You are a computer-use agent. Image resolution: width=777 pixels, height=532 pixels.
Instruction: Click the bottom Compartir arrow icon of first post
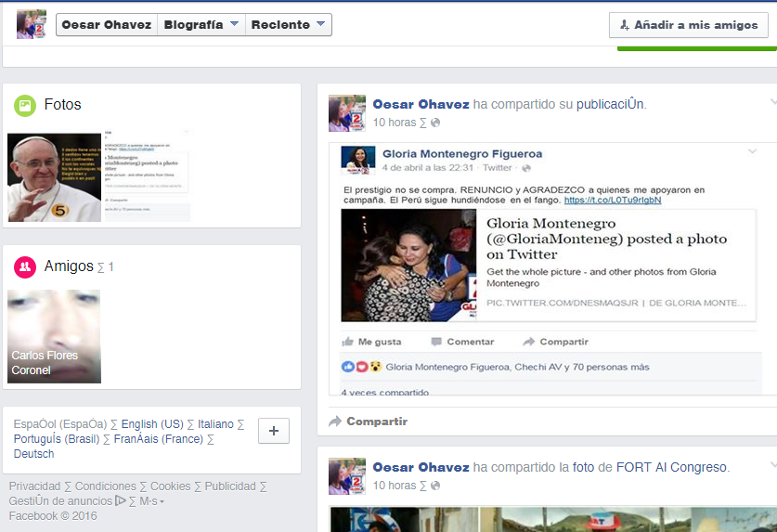pos(335,422)
